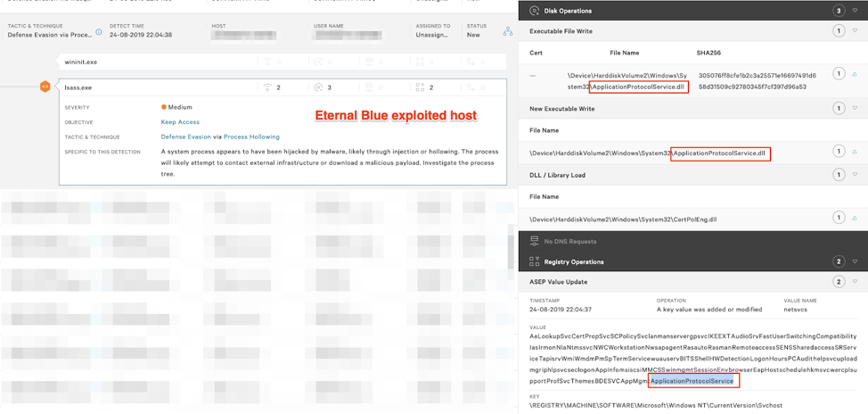The height and width of the screenshot is (414, 868).
Task: Click registry operations icon on lsass.exe row
Action: (x=420, y=87)
